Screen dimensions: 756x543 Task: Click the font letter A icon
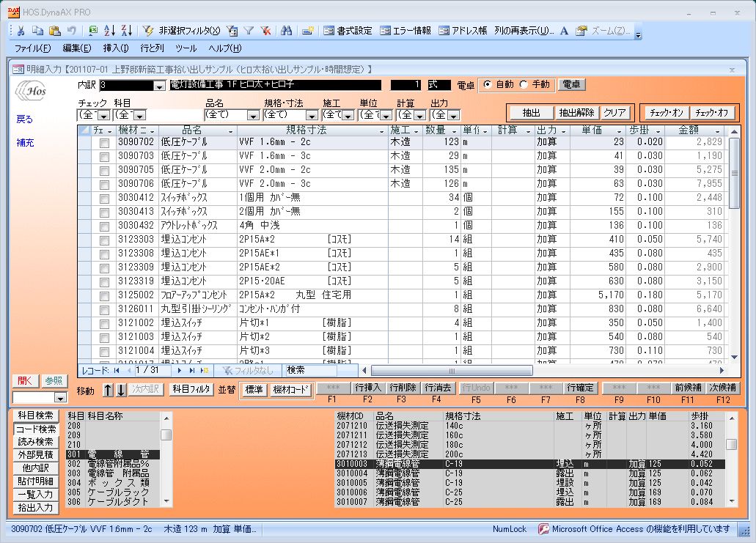(x=564, y=31)
